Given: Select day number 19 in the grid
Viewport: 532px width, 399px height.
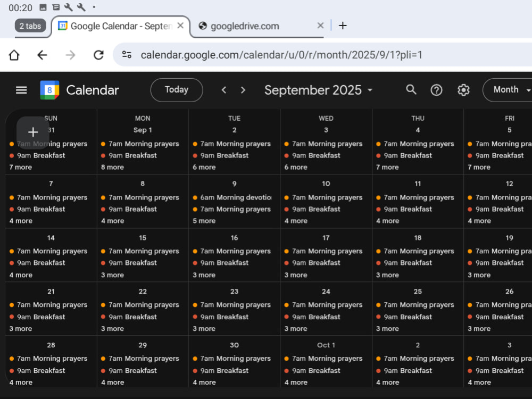Looking at the screenshot, I should pos(509,238).
